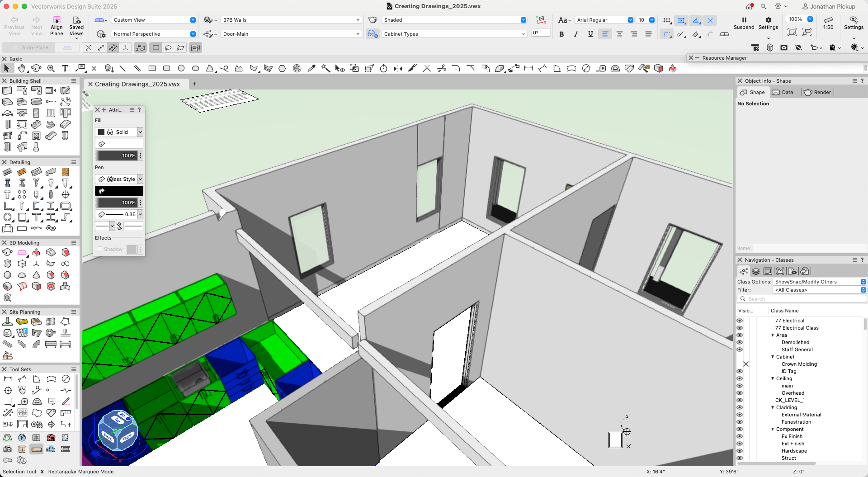Pick the Text tool from the Basic palette
The image size is (868, 477).
point(65,68)
